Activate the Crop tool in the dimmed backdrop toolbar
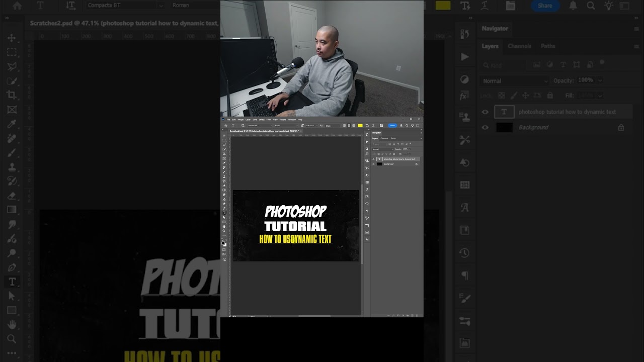The width and height of the screenshot is (644, 362). (x=12, y=95)
